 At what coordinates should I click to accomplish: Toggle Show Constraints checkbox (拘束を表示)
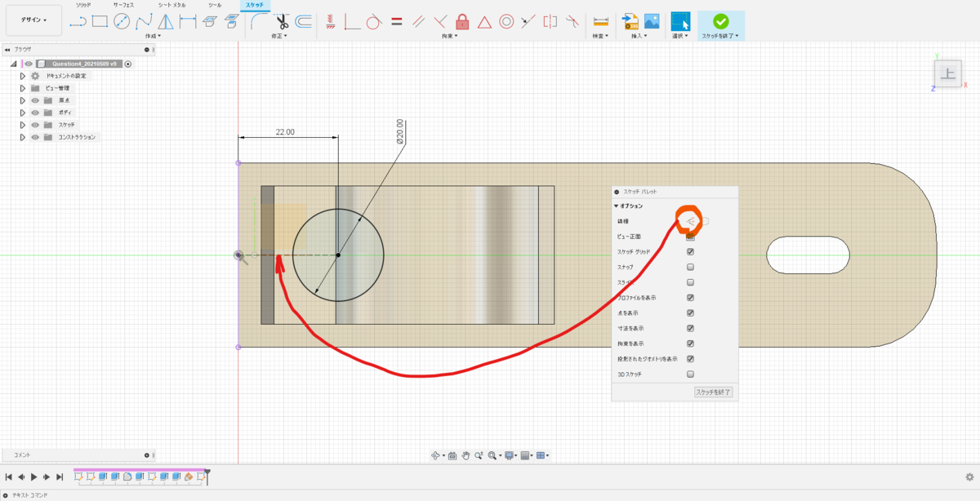(x=690, y=344)
